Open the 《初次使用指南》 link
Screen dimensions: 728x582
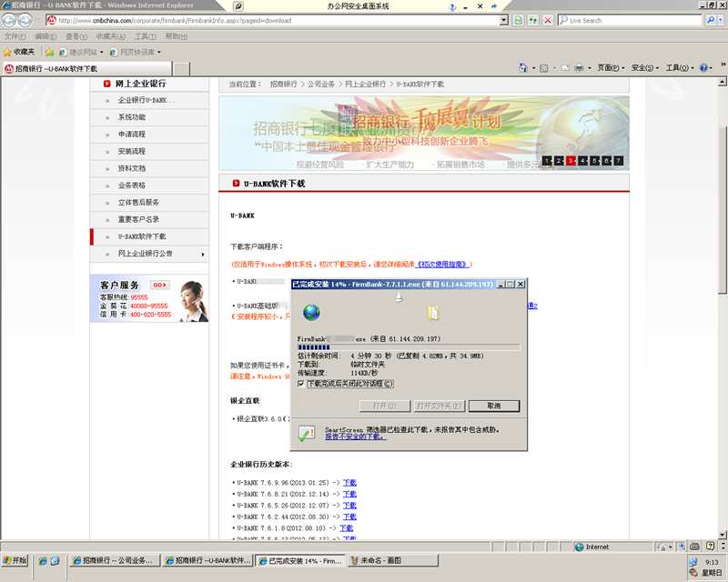[442, 264]
